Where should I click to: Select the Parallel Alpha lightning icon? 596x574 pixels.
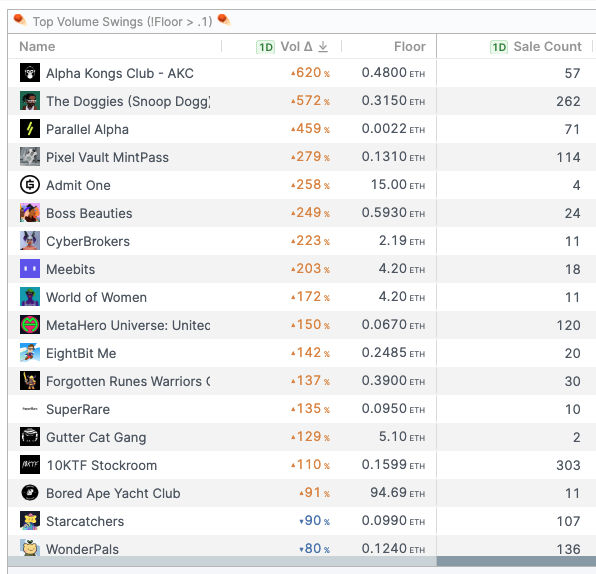tap(30, 128)
